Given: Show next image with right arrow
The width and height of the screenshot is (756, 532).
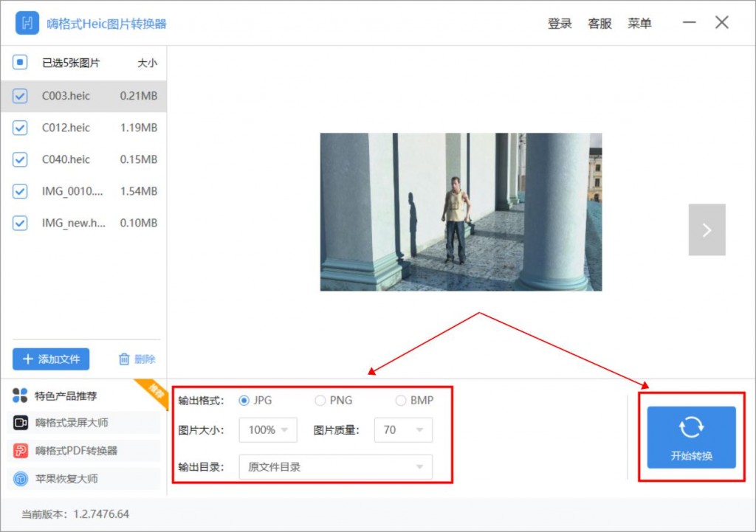Looking at the screenshot, I should coord(707,229).
